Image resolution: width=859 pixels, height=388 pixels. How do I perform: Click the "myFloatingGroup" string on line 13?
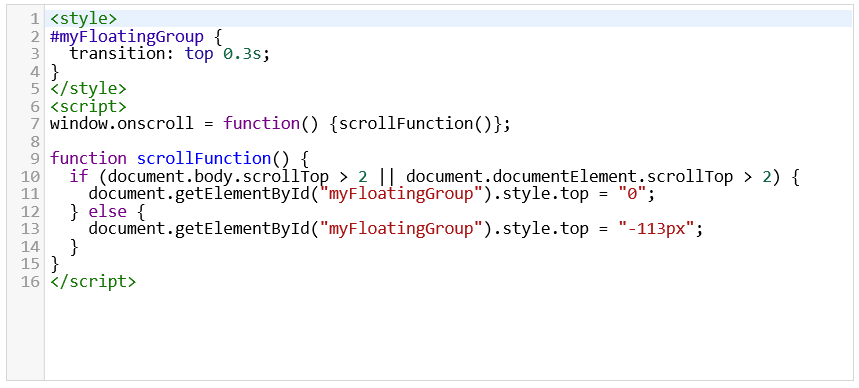(400, 229)
